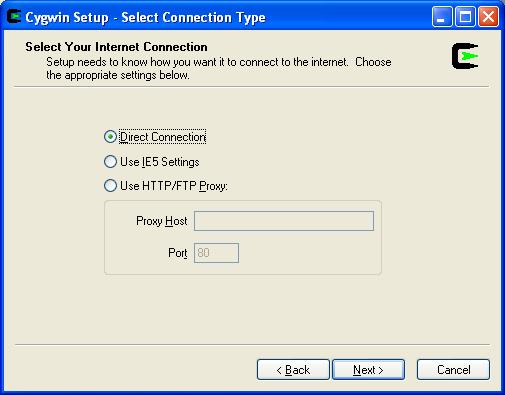Viewport: 505px width, 395px height.
Task: Click the window title "Cygwin Setup - Select Connection Type"
Action: 145,17
